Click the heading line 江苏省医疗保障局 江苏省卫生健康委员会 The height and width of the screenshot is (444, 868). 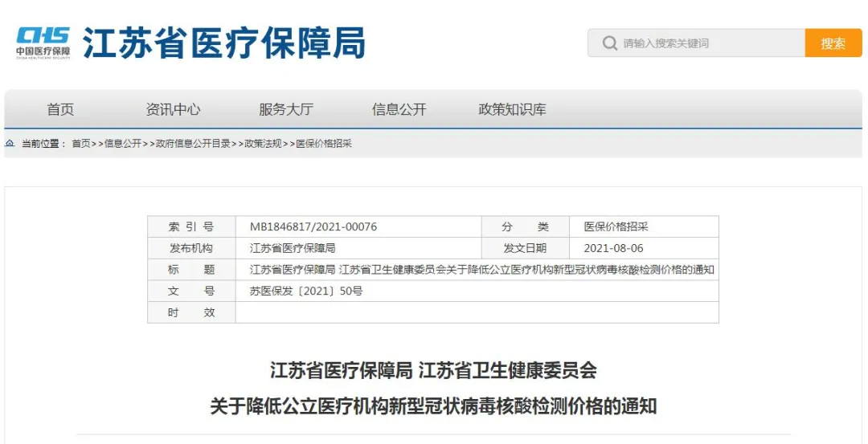click(x=433, y=370)
